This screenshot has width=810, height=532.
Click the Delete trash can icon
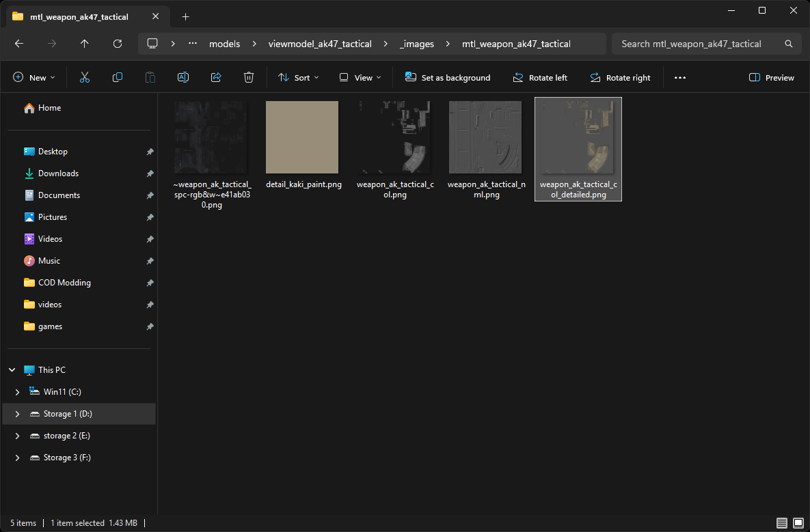coord(249,77)
